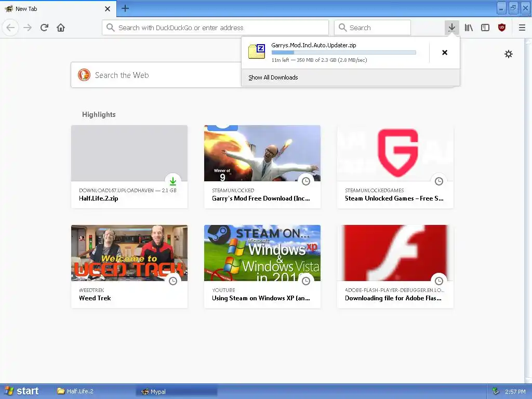
Task: Focus the address bar field
Action: coord(215,28)
